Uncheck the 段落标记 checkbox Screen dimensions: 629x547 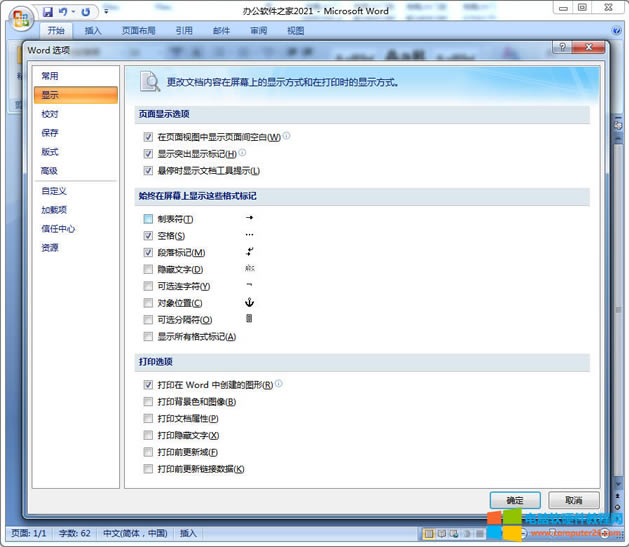pos(148,253)
